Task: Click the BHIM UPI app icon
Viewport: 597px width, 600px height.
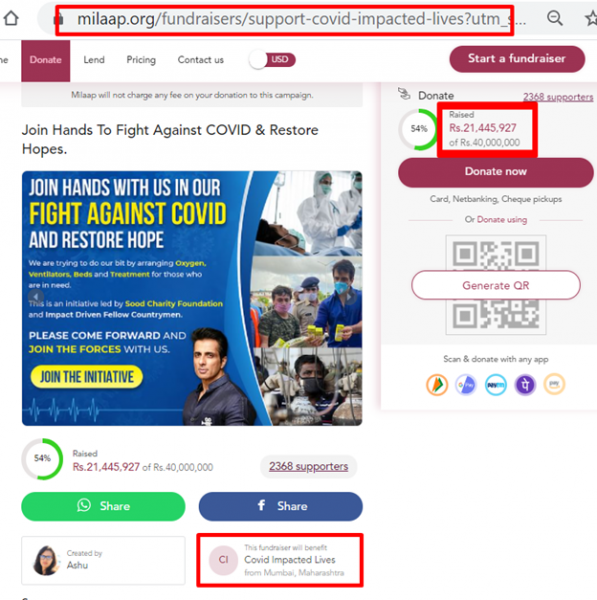Action: [x=437, y=385]
